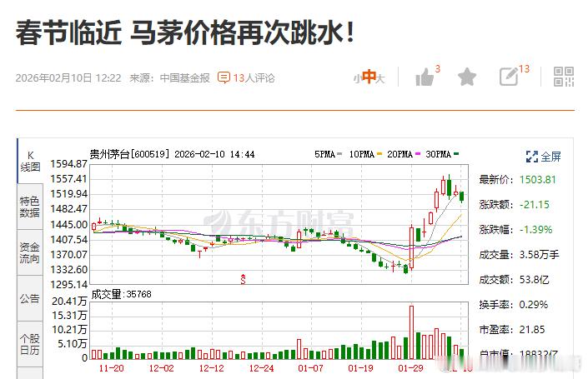Click the change percent -1.39%
The width and height of the screenshot is (588, 379).
pos(536,230)
